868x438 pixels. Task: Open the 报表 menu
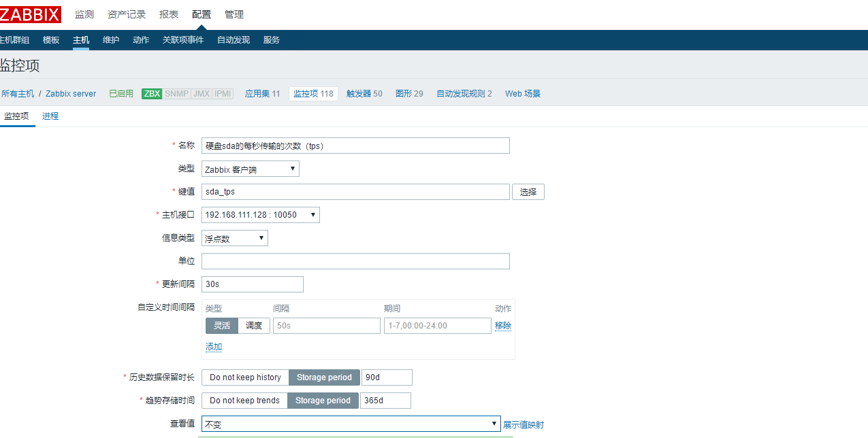(169, 14)
